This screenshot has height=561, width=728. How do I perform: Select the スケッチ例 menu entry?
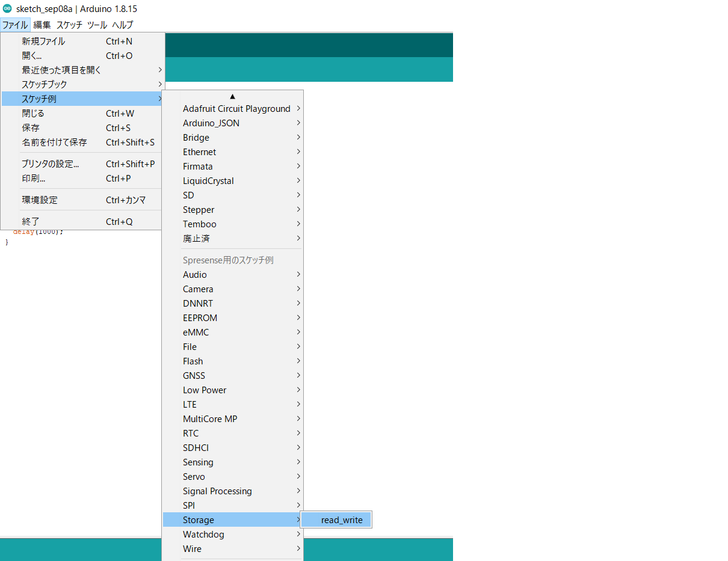tap(82, 99)
